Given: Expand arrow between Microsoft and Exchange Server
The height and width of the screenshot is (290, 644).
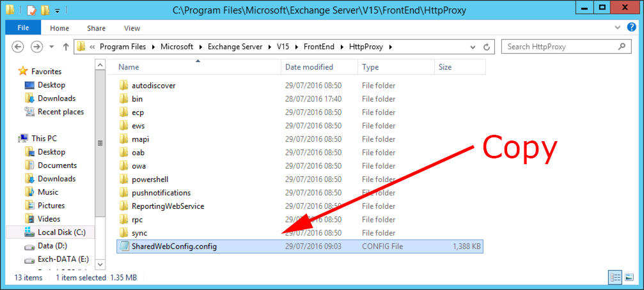Looking at the screenshot, I should 200,47.
